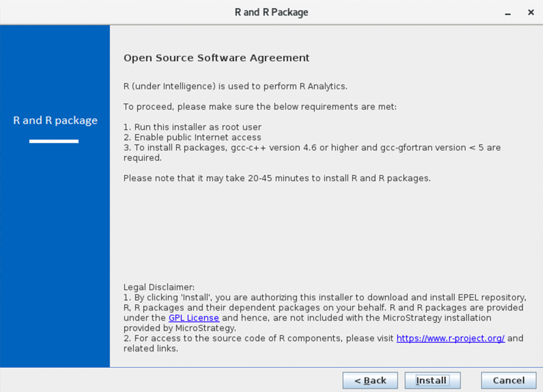Close the installer window with X
The width and height of the screenshot is (543, 392).
pyautogui.click(x=531, y=13)
